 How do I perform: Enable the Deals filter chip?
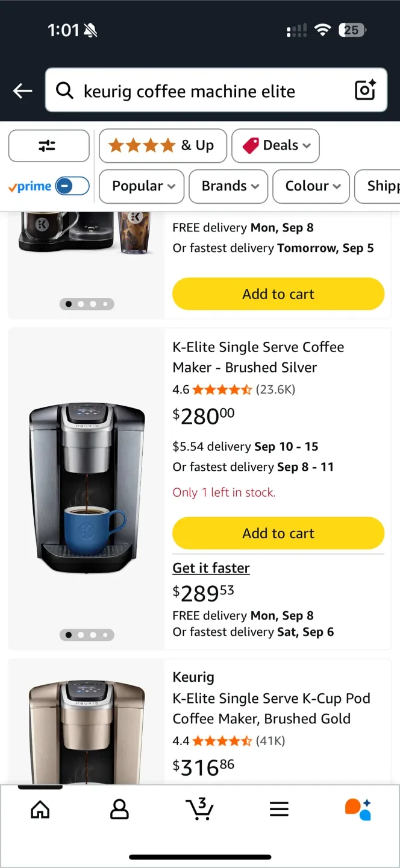pyautogui.click(x=275, y=145)
